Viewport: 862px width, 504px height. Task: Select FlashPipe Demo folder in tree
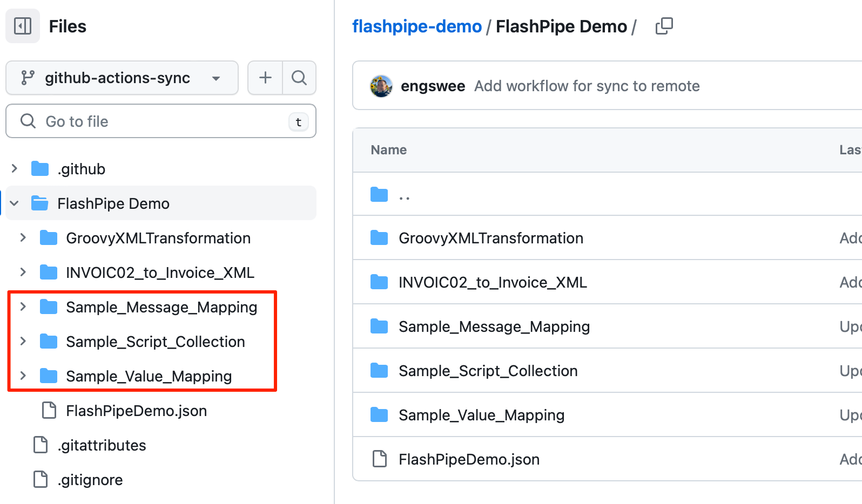(x=113, y=203)
